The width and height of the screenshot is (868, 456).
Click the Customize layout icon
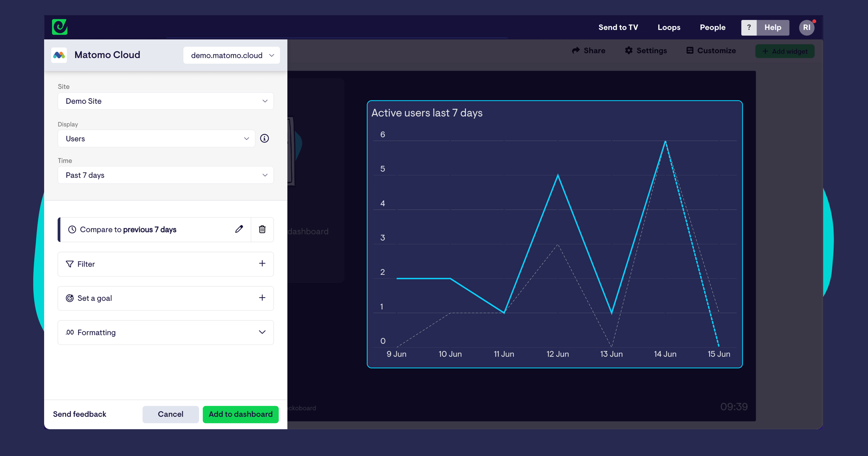tap(690, 50)
